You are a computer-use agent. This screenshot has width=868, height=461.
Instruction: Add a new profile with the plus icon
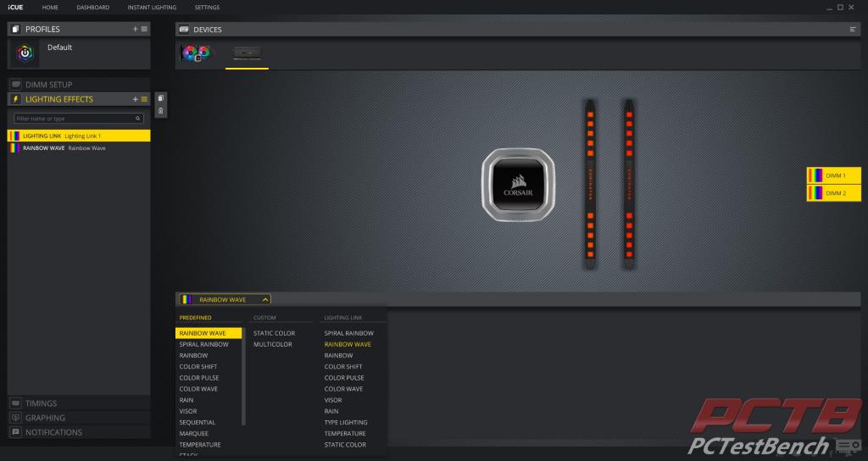tap(135, 29)
